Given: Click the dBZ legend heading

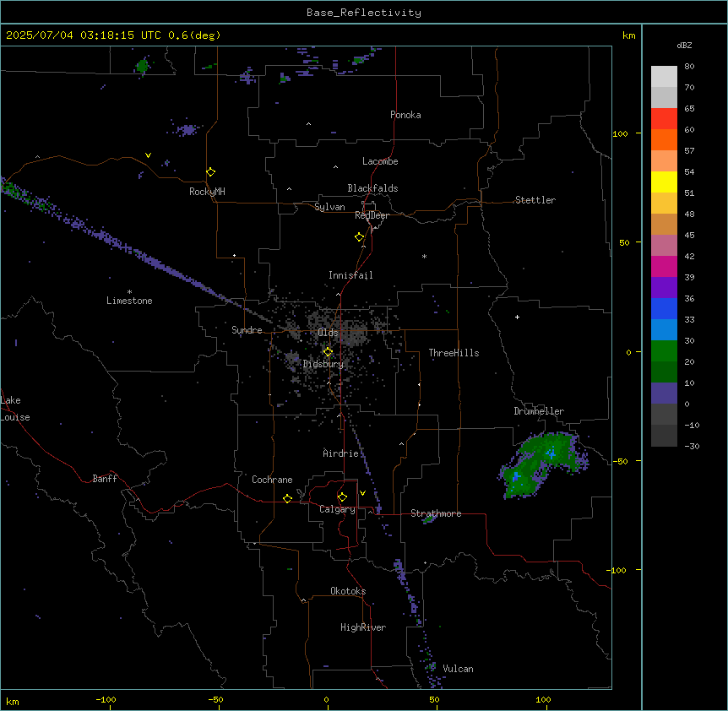Looking at the screenshot, I should [x=684, y=46].
